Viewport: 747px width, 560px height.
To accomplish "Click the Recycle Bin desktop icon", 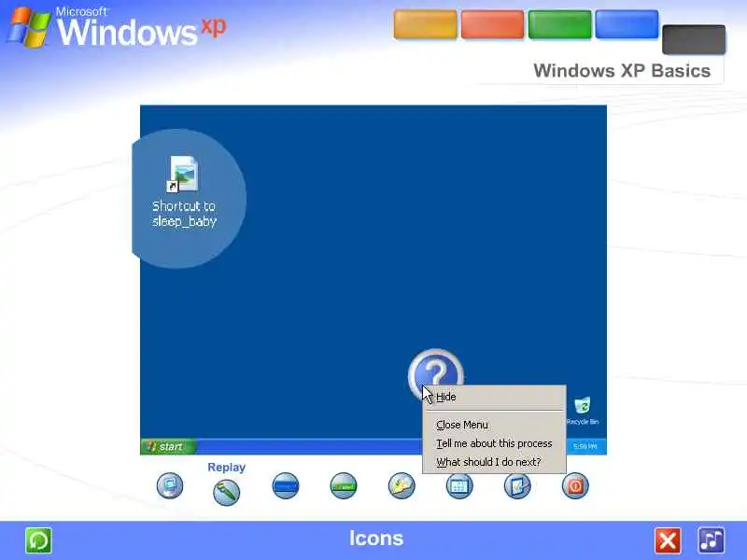I will tap(582, 411).
